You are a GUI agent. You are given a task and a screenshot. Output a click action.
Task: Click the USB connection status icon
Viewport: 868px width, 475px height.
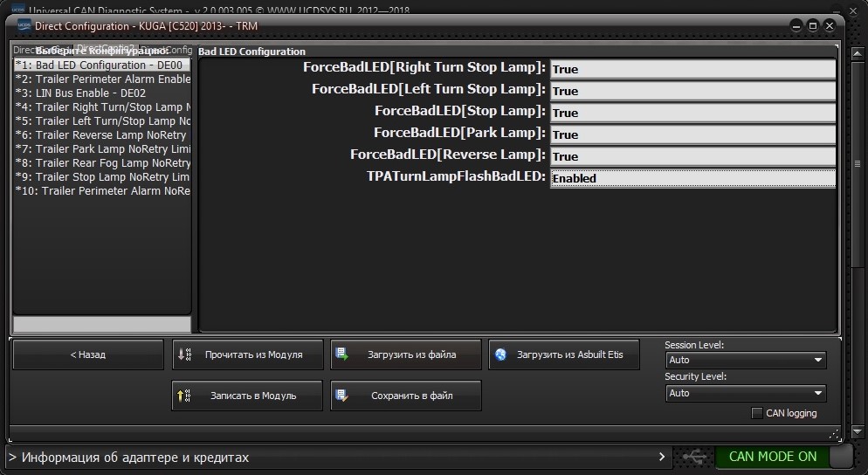(695, 457)
